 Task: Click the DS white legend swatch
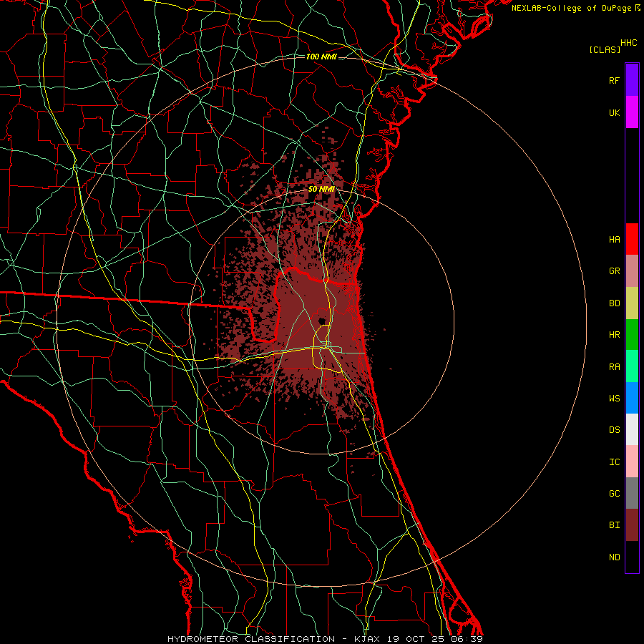click(x=632, y=429)
